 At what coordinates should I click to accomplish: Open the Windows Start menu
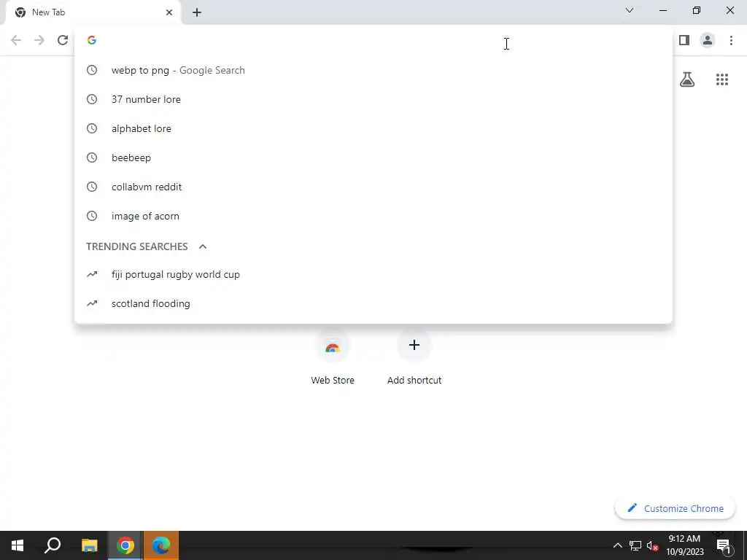18,545
